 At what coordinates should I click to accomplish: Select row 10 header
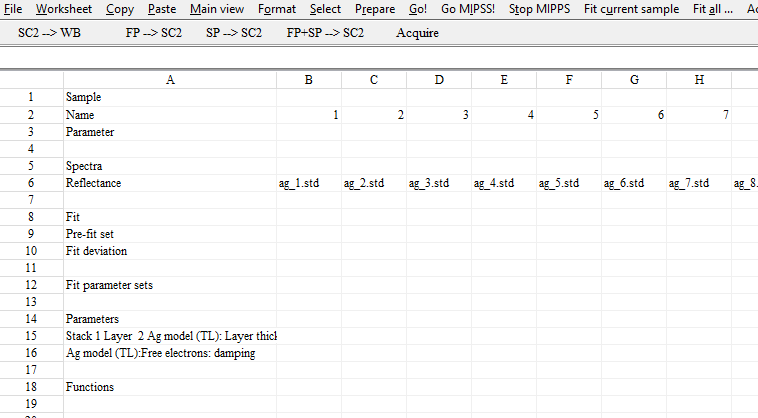click(x=31, y=251)
